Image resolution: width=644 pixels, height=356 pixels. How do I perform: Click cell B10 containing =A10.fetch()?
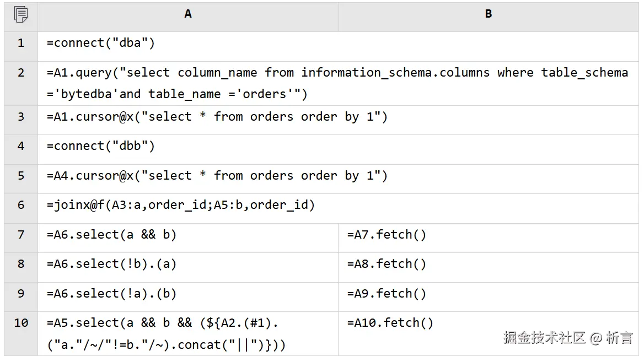pyautogui.click(x=390, y=323)
